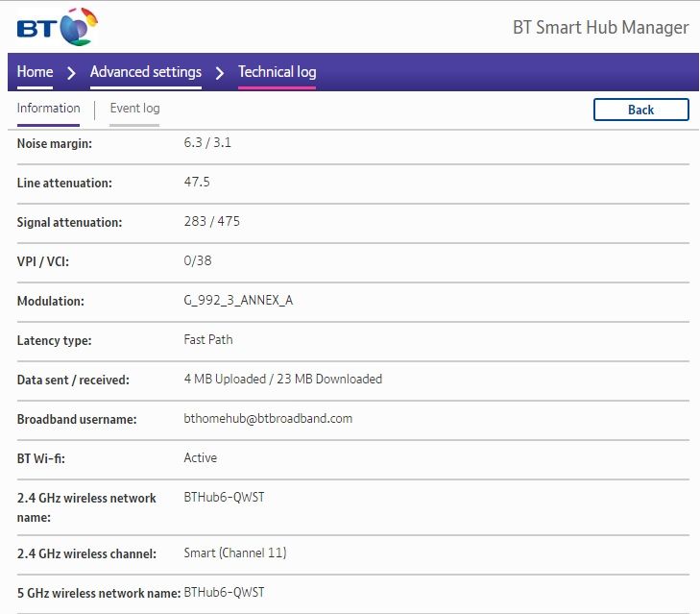Click the Latency type label
Screen dimensions: 700x614
click(x=54, y=340)
